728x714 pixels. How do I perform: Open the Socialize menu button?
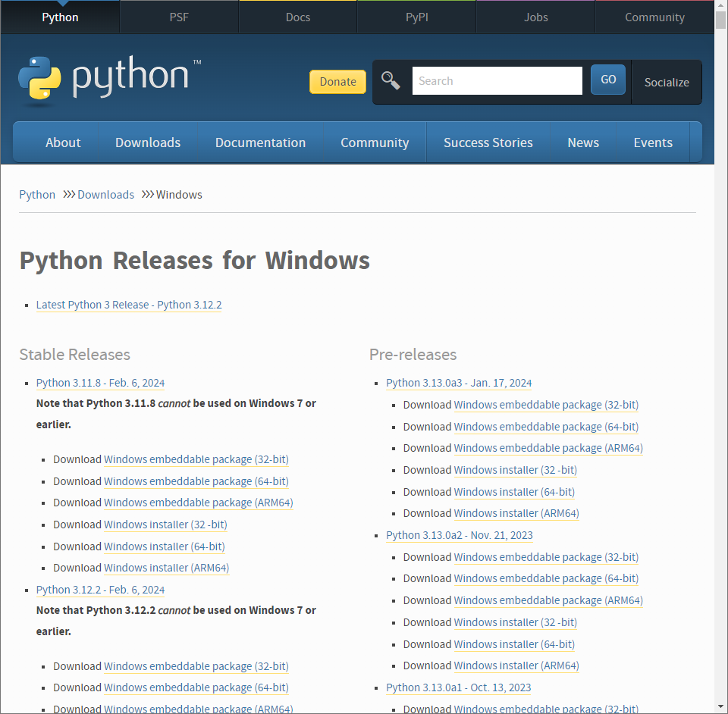[x=667, y=82]
